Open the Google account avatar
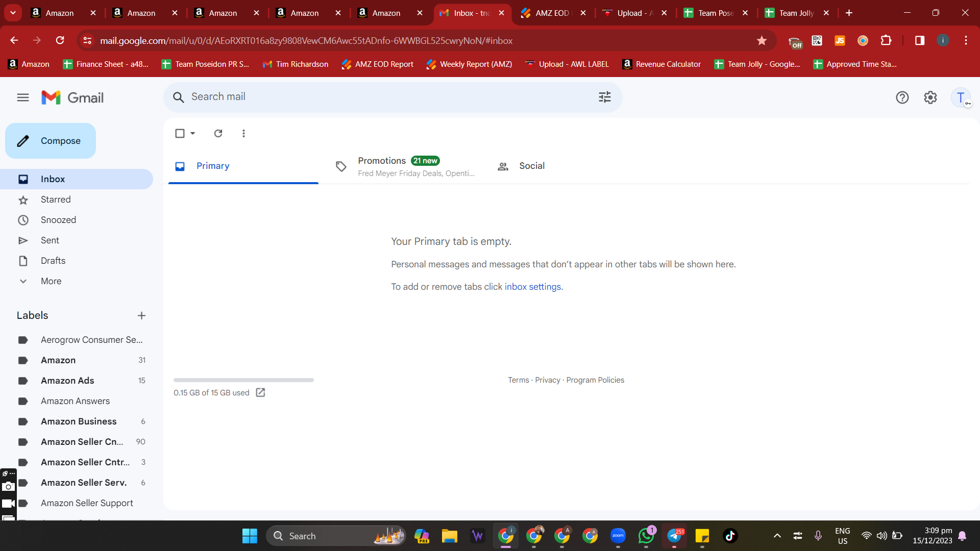This screenshot has height=551, width=980. click(961, 97)
